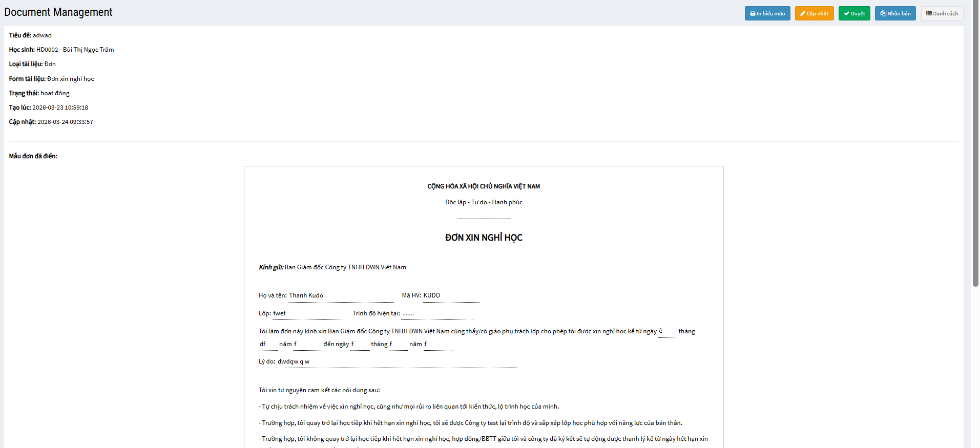
Task: Click the Lớp field containing fwef
Action: [308, 314]
